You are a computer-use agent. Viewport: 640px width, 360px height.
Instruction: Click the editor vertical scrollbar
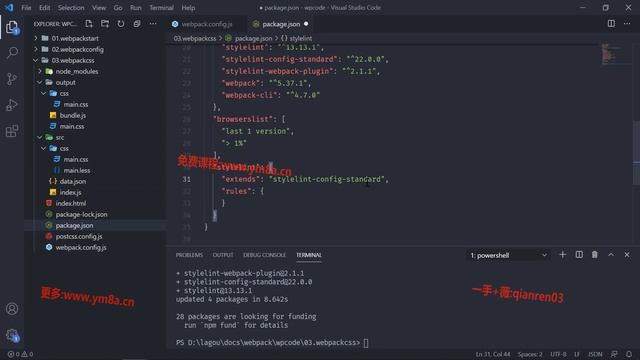click(x=636, y=153)
